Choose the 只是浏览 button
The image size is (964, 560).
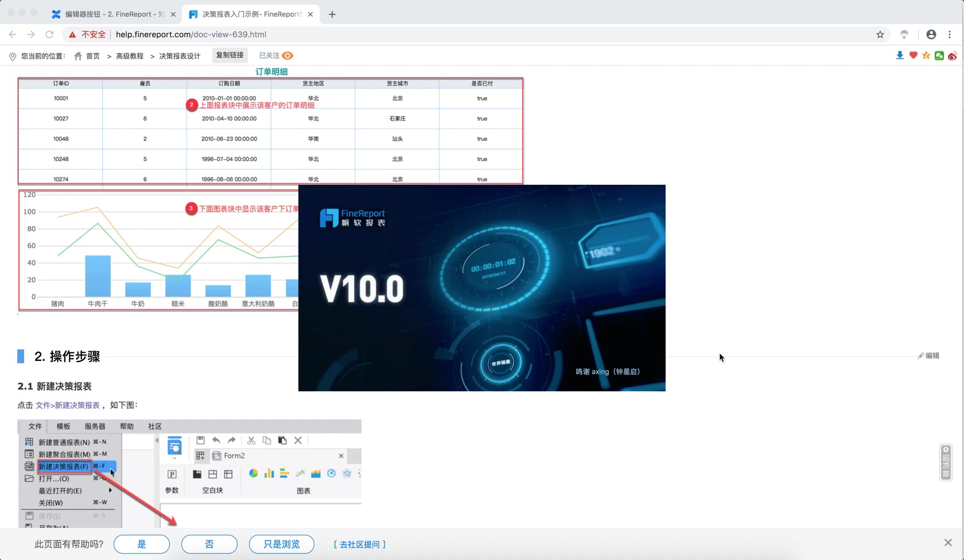tap(282, 544)
